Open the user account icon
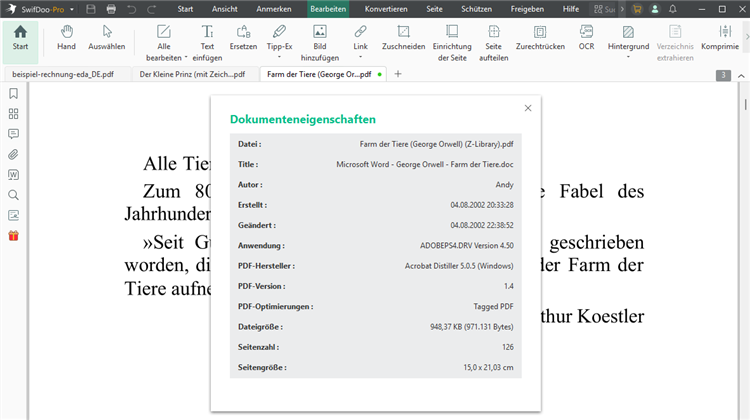The image size is (750, 420). click(x=655, y=9)
